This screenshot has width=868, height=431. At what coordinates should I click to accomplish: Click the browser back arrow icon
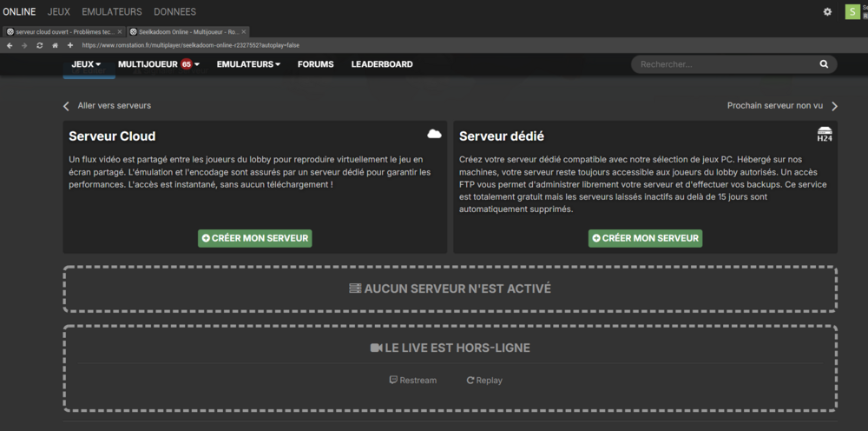coord(10,45)
